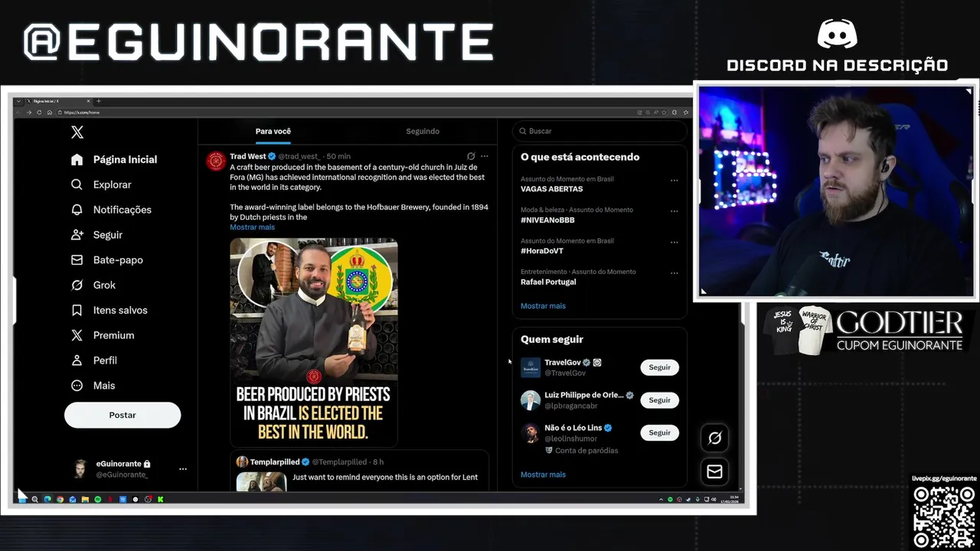Click eGuinorante profile avatar
Screen dimensions: 980x551
80,469
